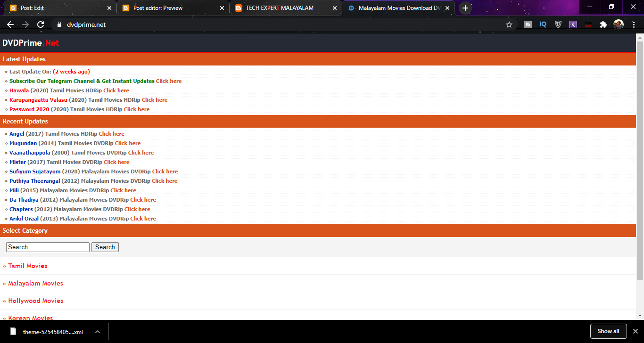
Task: View site security lock info
Action: pyautogui.click(x=59, y=24)
